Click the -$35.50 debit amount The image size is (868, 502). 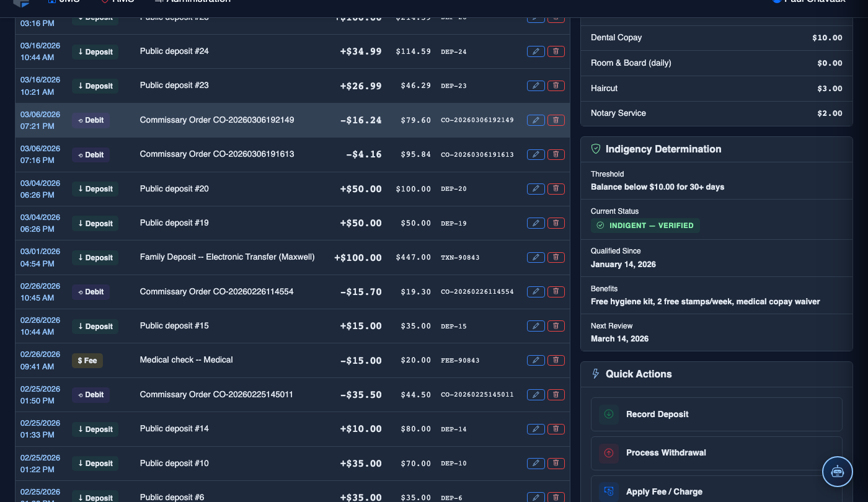pyautogui.click(x=361, y=395)
